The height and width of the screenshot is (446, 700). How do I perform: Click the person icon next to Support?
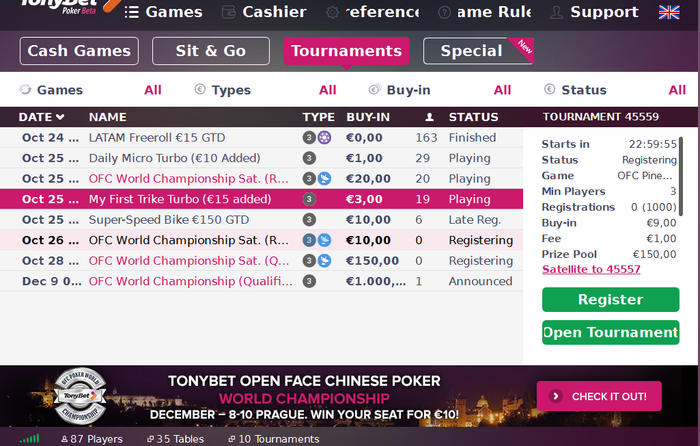click(x=556, y=12)
